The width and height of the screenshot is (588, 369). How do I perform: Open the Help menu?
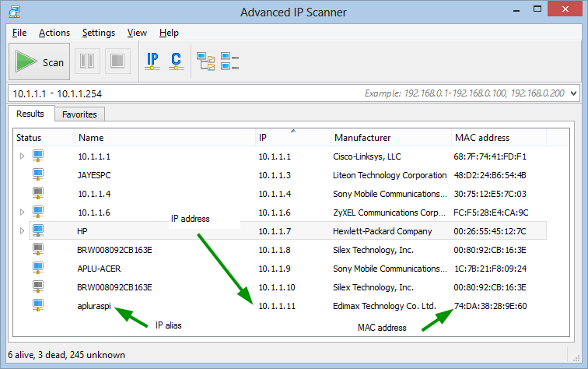point(169,33)
